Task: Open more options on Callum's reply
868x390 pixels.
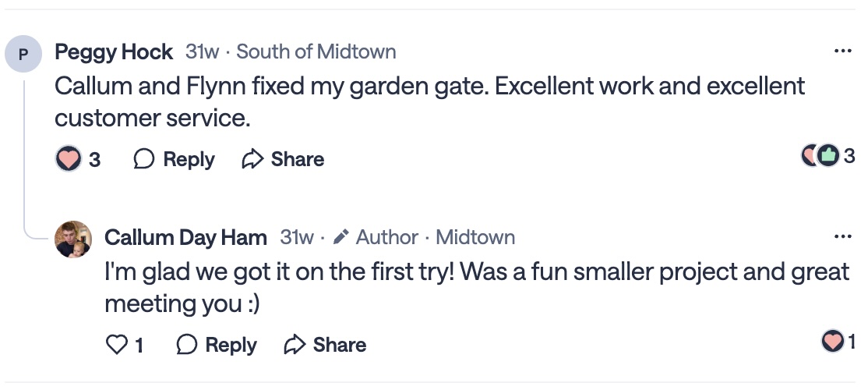Action: click(x=842, y=236)
